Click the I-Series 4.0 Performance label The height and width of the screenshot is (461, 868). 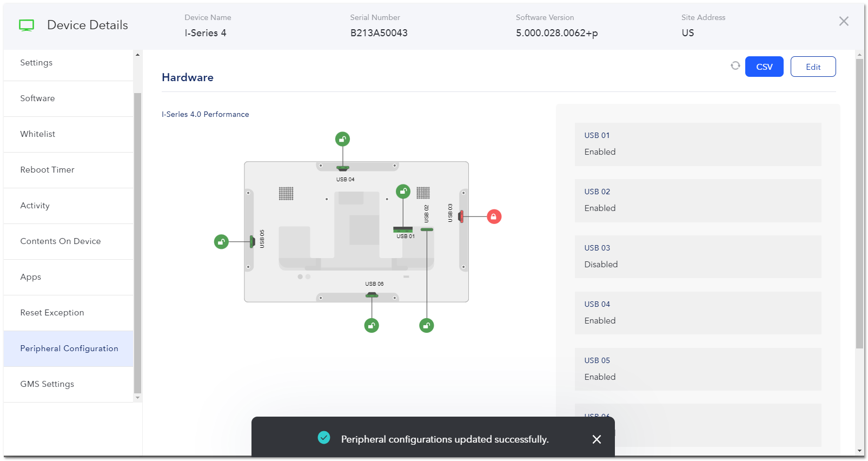tap(206, 114)
